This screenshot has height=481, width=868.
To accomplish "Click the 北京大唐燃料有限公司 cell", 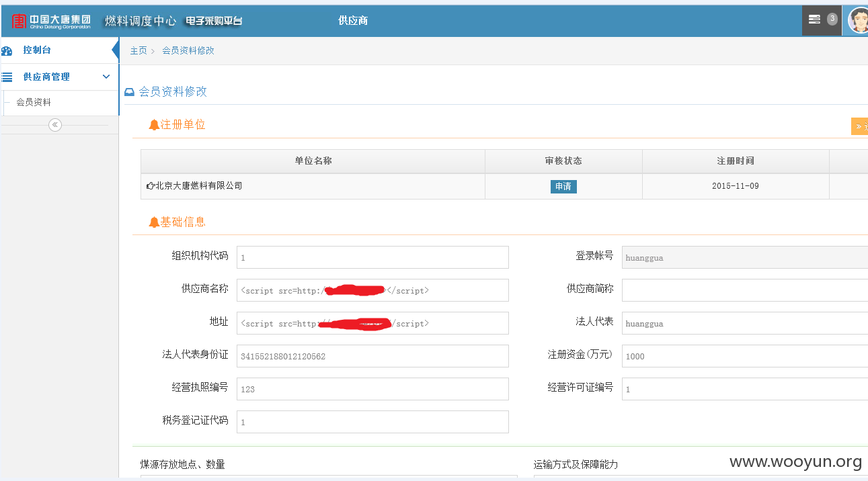I will (x=313, y=186).
